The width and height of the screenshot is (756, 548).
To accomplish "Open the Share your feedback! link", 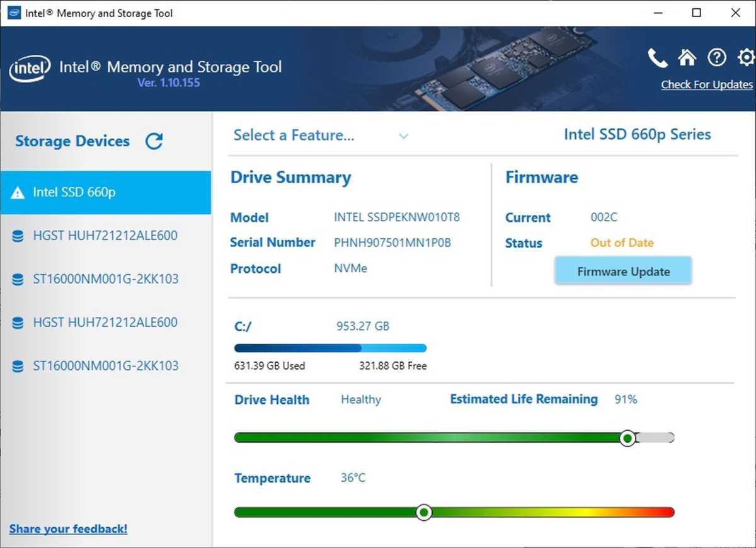I will (68, 529).
